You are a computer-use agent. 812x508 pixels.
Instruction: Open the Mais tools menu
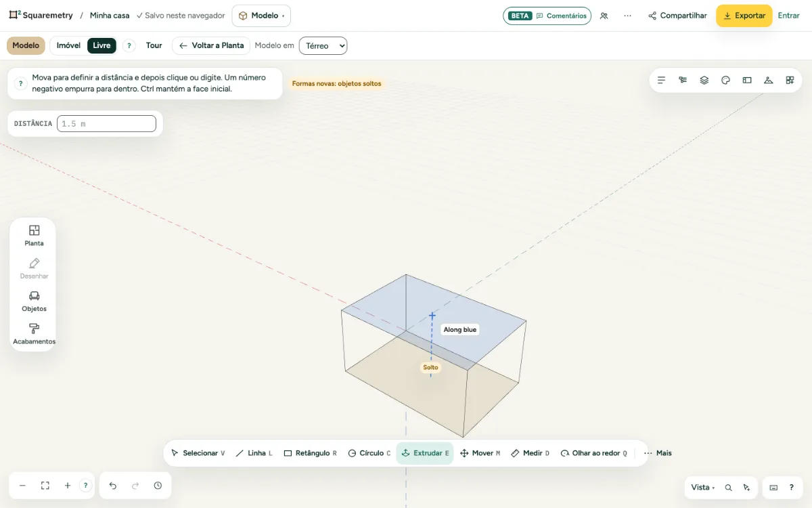[658, 453]
